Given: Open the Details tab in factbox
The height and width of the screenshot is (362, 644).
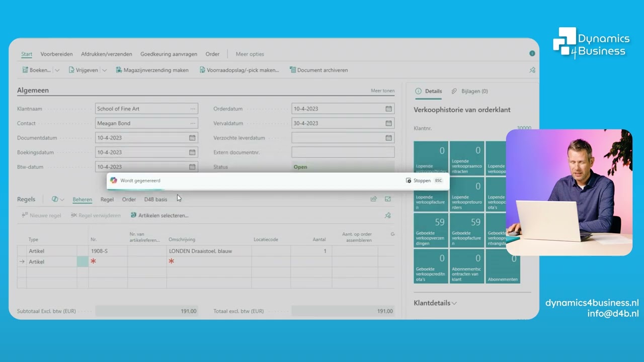Looking at the screenshot, I should click(429, 91).
